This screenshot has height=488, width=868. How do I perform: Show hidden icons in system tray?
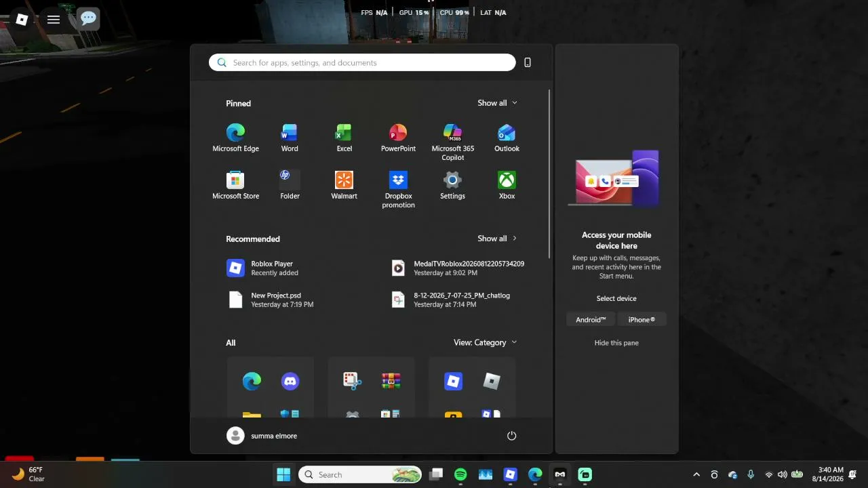point(696,474)
